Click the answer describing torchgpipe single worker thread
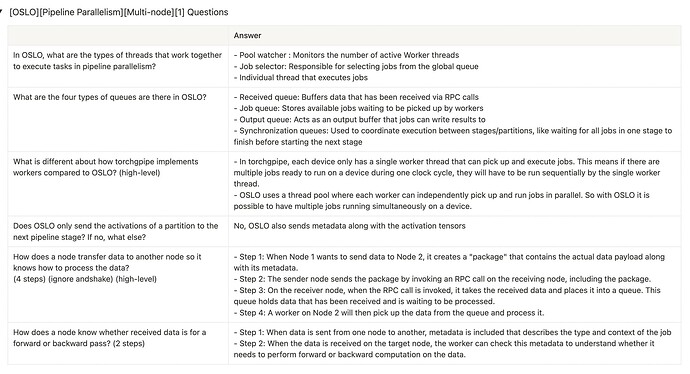This screenshot has width=690, height=374. 455,184
